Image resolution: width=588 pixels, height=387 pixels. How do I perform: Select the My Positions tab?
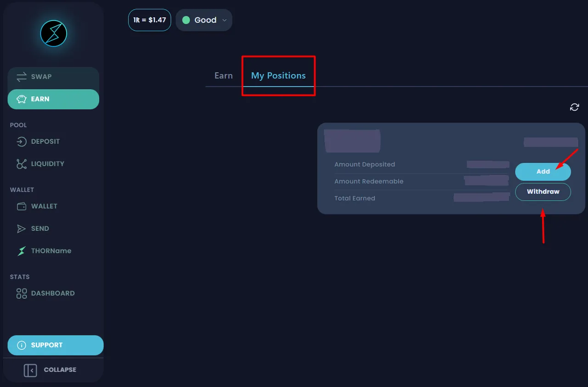(278, 76)
